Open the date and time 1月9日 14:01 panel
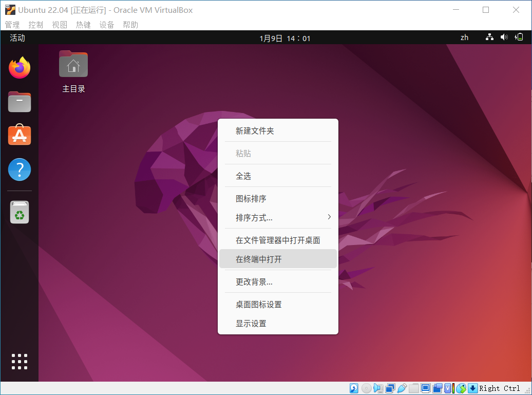This screenshot has height=395, width=532. coord(284,39)
